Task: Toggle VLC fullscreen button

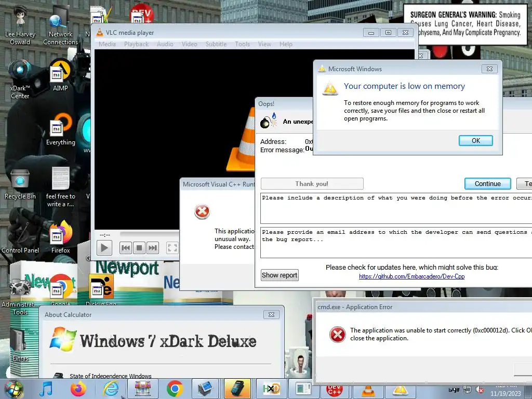Action: [172, 248]
